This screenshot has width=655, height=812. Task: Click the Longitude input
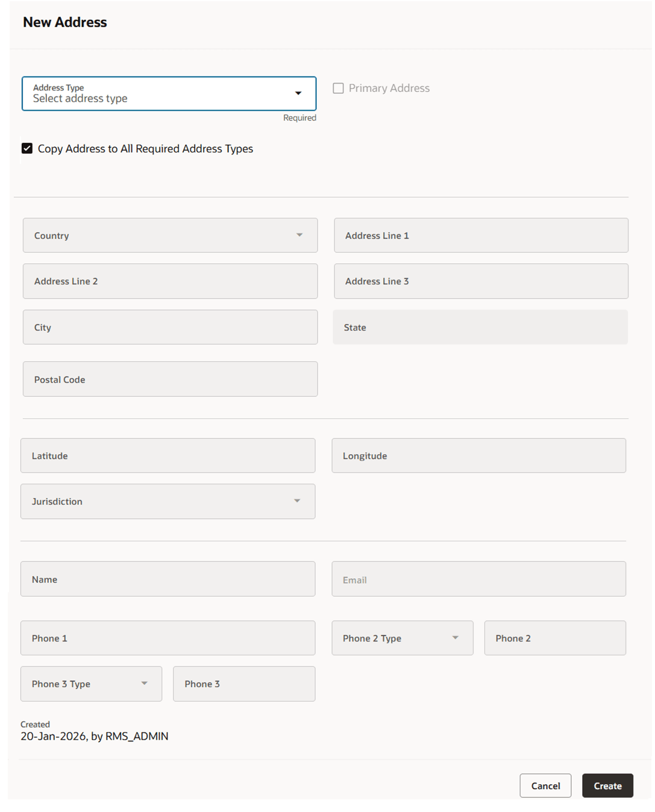click(x=478, y=456)
